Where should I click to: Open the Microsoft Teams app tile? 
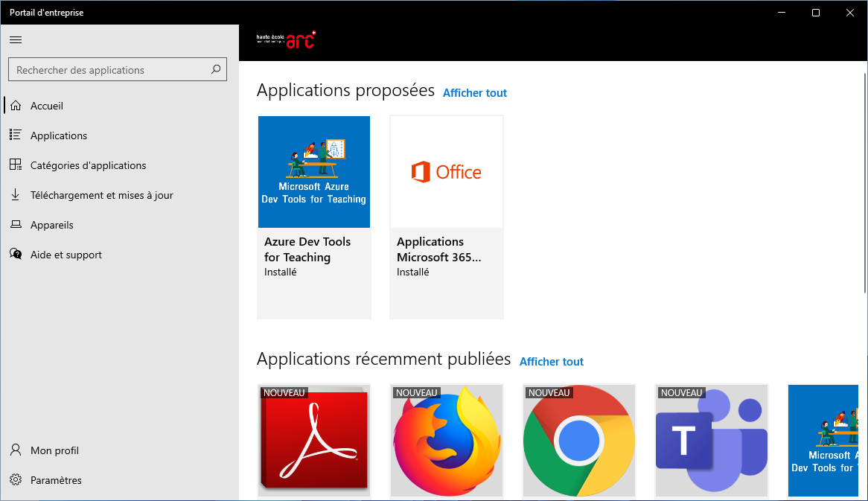(712, 441)
